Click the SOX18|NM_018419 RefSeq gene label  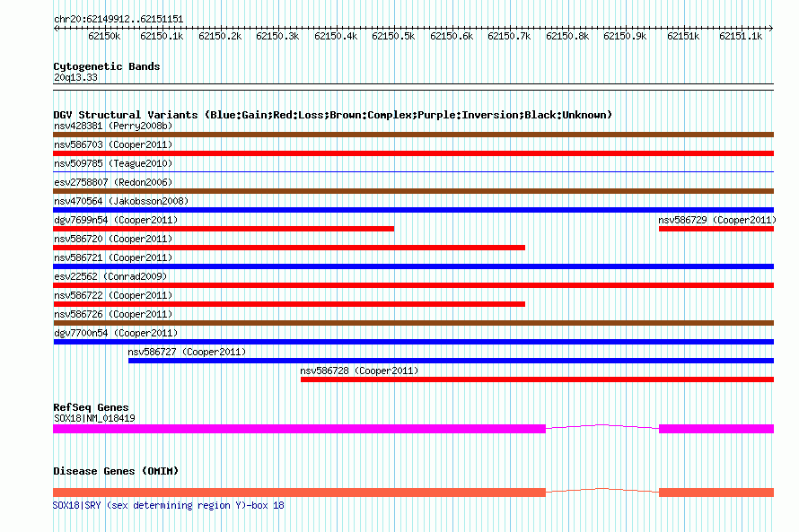point(94,418)
